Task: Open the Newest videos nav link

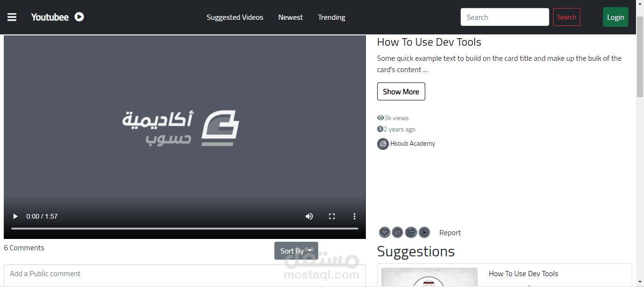Action: coord(290,17)
